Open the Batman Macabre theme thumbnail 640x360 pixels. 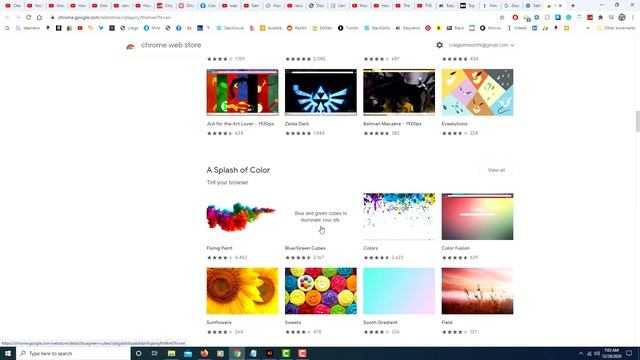pos(399,92)
